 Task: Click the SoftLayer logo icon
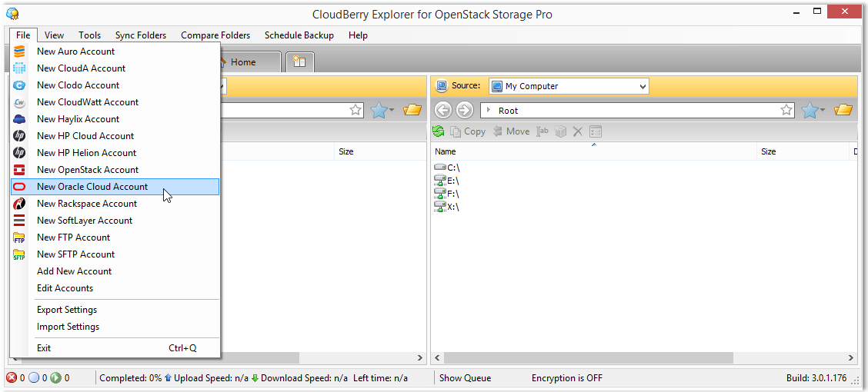point(19,221)
